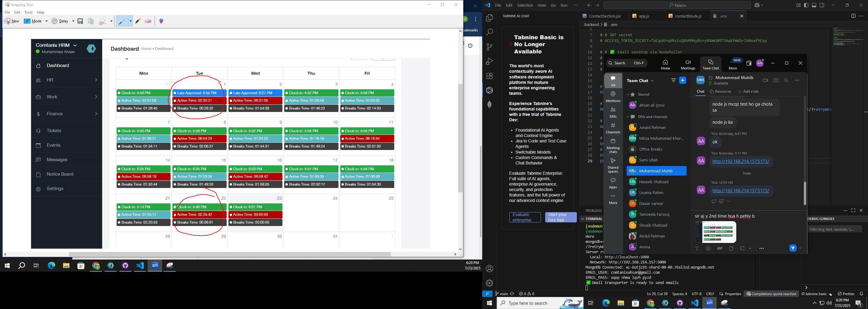Screen dimensions: 868x309
Task: Collapse the DMs and channels section
Action: (628, 117)
